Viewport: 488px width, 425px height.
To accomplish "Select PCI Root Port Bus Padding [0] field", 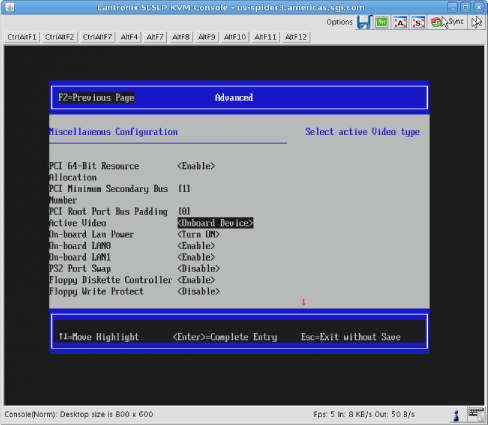I will click(x=184, y=211).
